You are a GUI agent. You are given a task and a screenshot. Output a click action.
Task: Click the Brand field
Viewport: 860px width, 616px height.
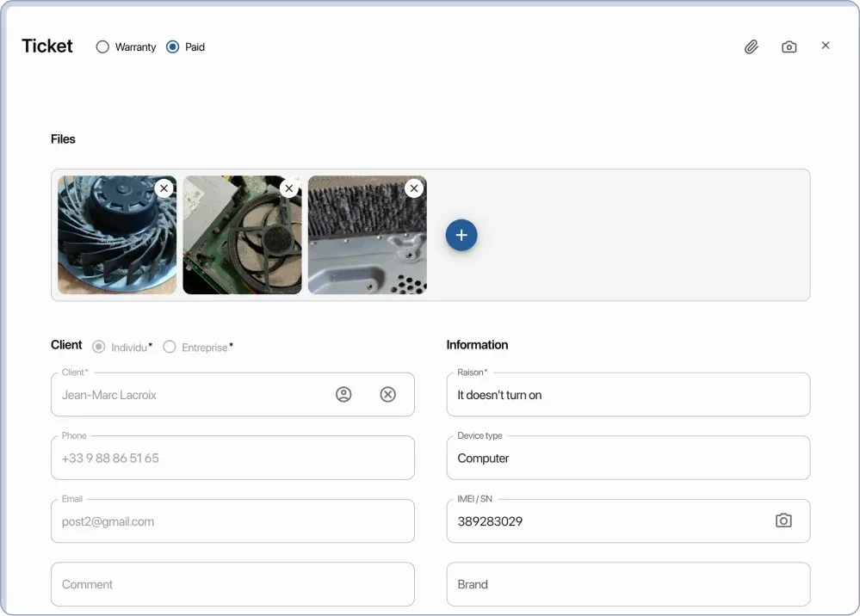click(628, 584)
